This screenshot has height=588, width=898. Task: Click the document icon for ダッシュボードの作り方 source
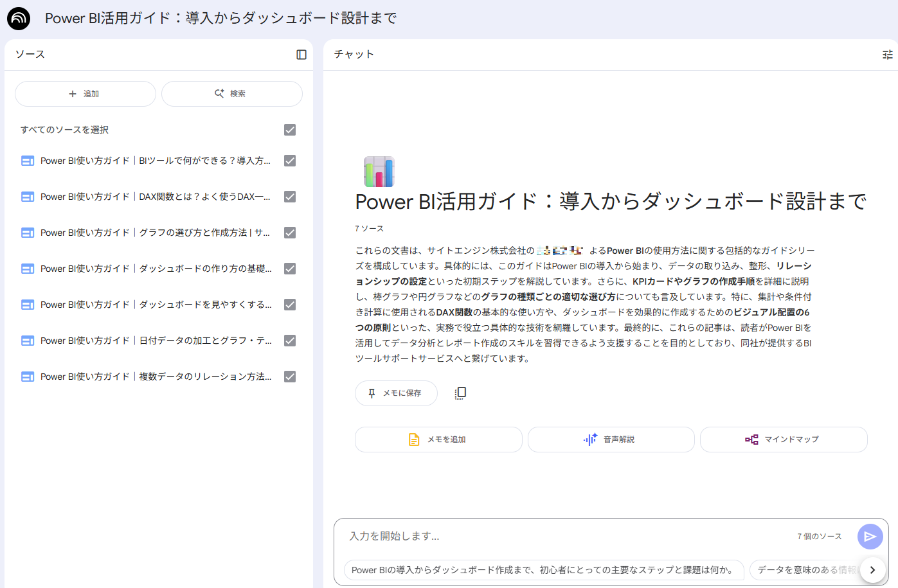28,269
